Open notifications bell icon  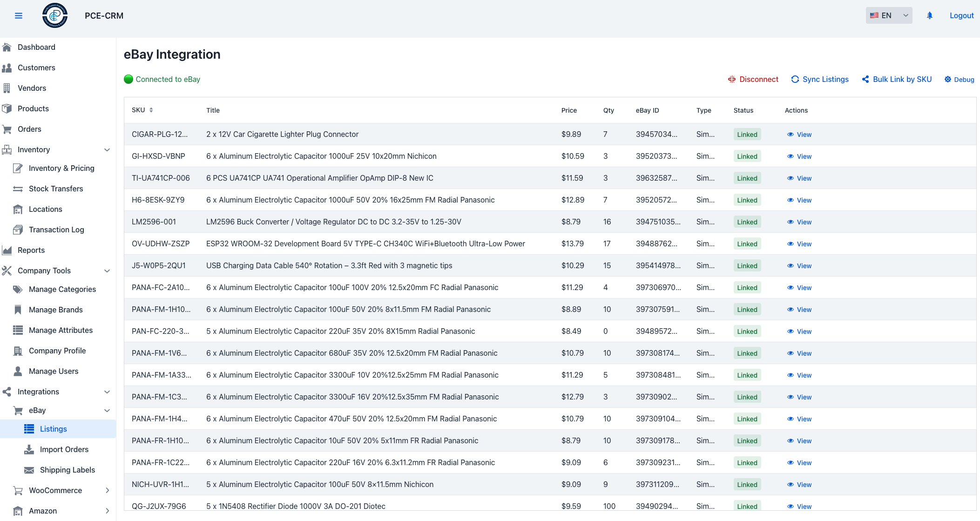pyautogui.click(x=929, y=15)
